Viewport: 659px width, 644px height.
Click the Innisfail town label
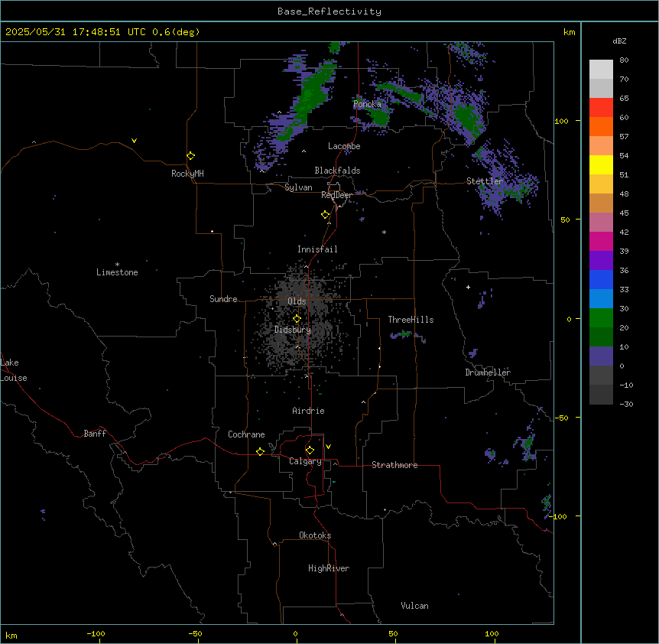point(317,249)
